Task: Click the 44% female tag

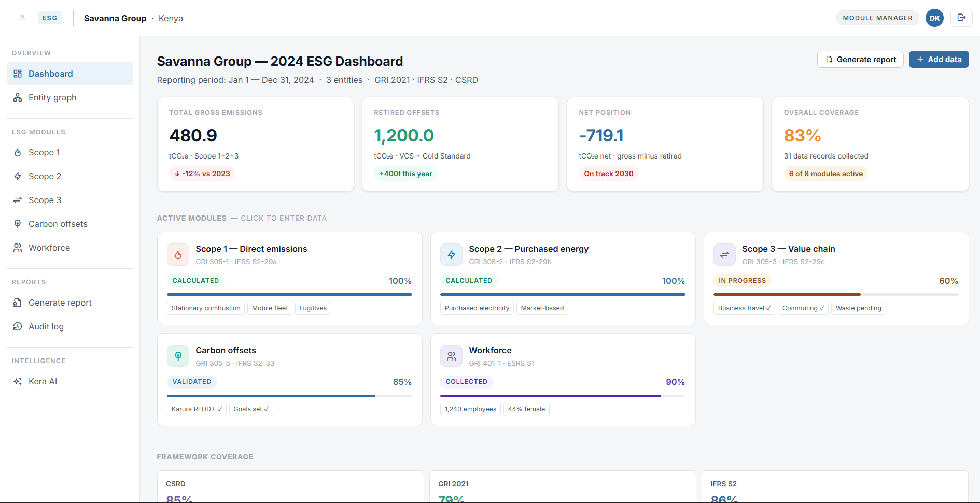Action: 526,409
